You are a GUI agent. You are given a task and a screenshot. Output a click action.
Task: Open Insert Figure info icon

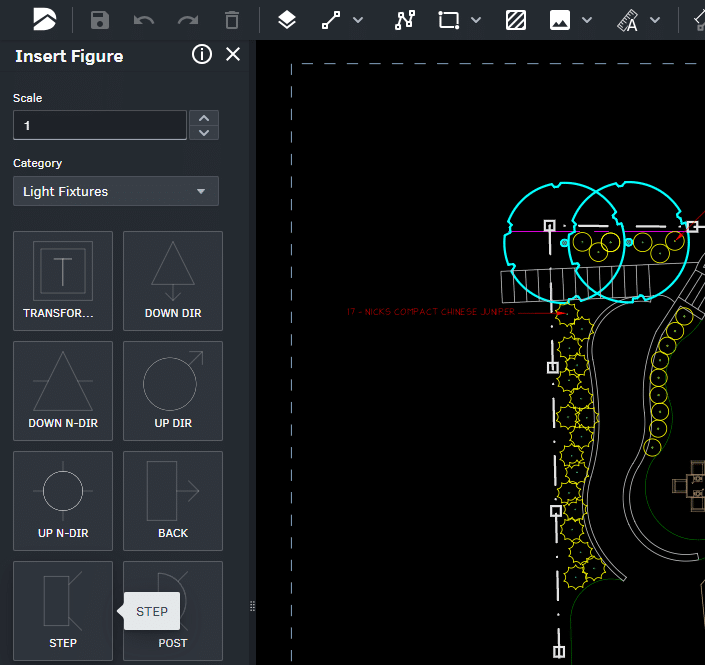click(202, 55)
